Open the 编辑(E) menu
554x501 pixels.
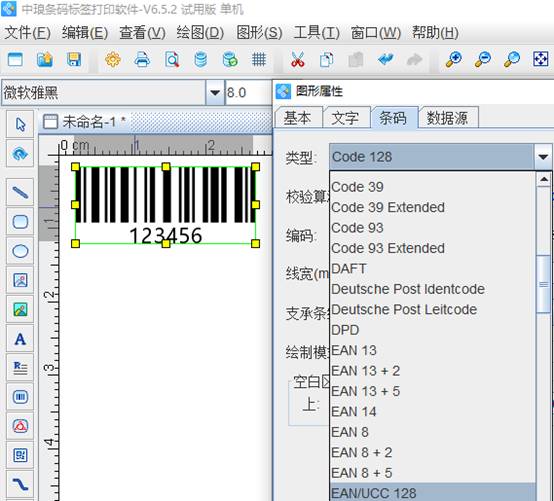click(x=85, y=33)
